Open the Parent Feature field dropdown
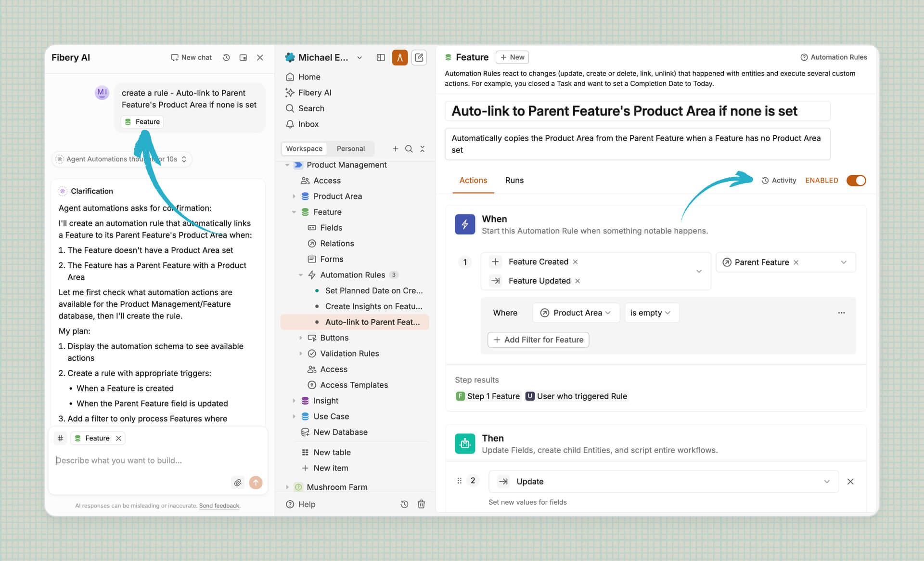 tap(844, 262)
